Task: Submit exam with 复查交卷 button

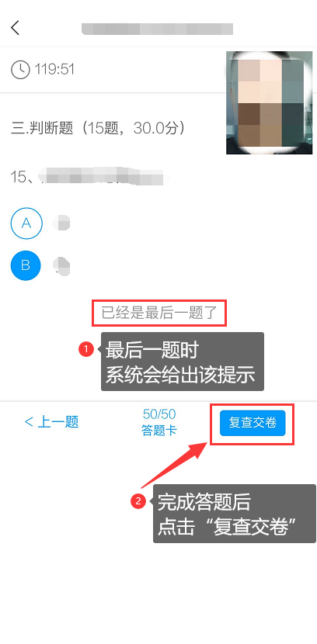Action: (253, 423)
